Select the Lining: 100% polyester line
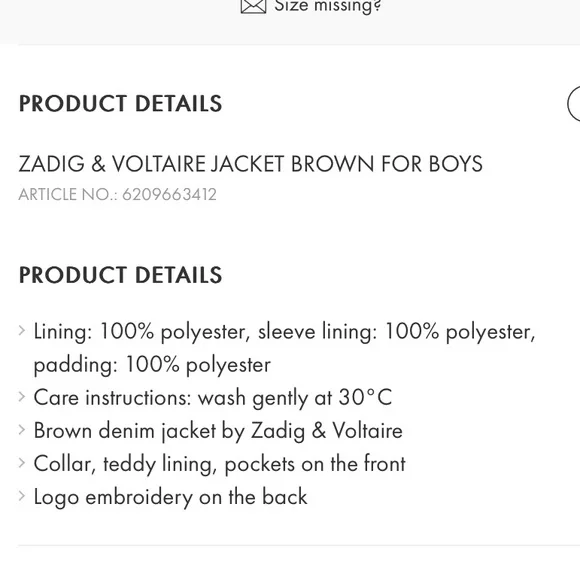This screenshot has width=580, height=580. [284, 332]
